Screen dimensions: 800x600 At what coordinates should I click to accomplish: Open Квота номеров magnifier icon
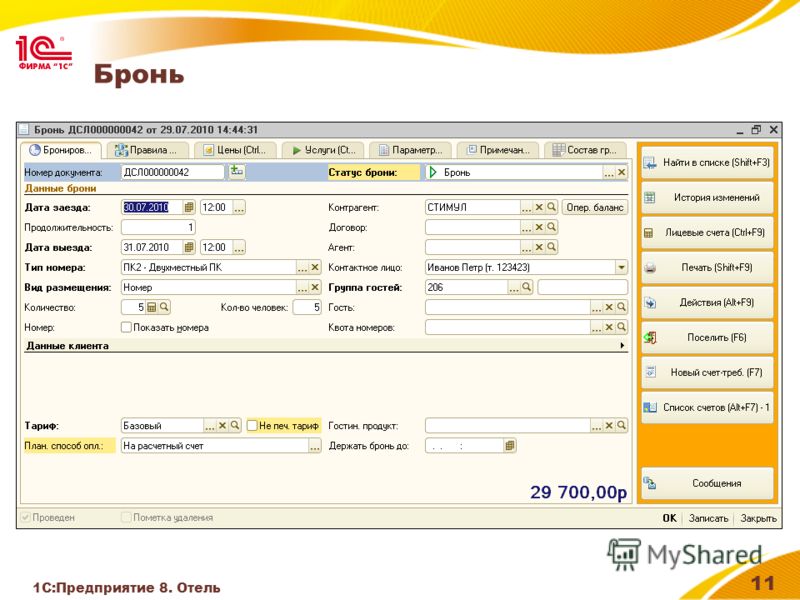[x=621, y=327]
